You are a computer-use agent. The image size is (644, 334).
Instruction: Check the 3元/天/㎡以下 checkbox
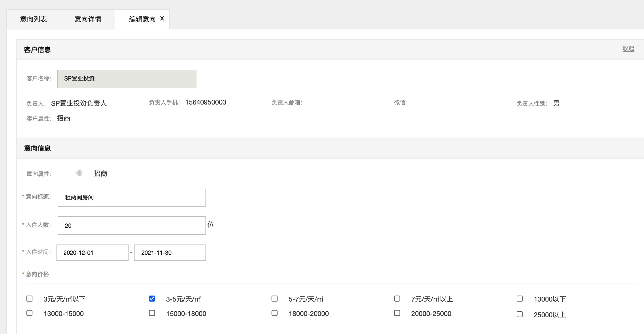pyautogui.click(x=29, y=299)
